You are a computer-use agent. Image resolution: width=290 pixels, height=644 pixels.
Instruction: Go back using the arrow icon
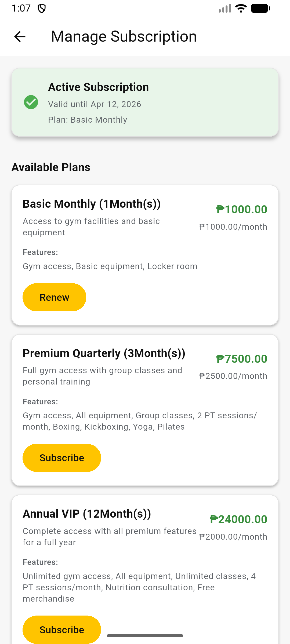click(20, 36)
